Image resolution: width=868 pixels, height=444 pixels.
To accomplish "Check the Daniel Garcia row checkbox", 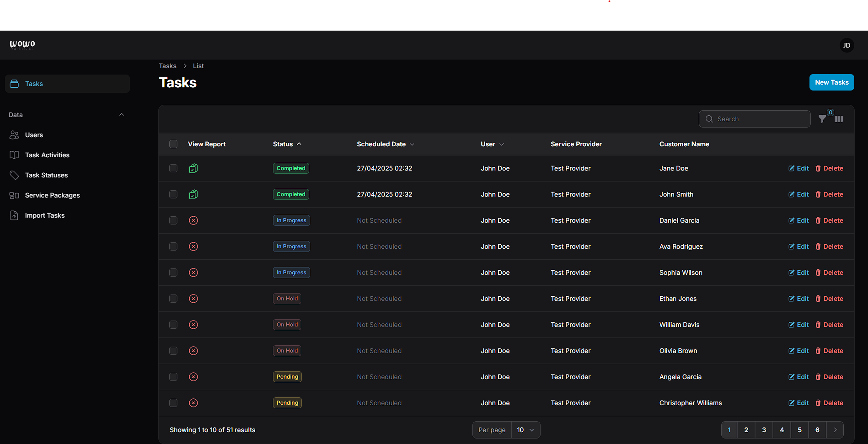I will coord(173,220).
